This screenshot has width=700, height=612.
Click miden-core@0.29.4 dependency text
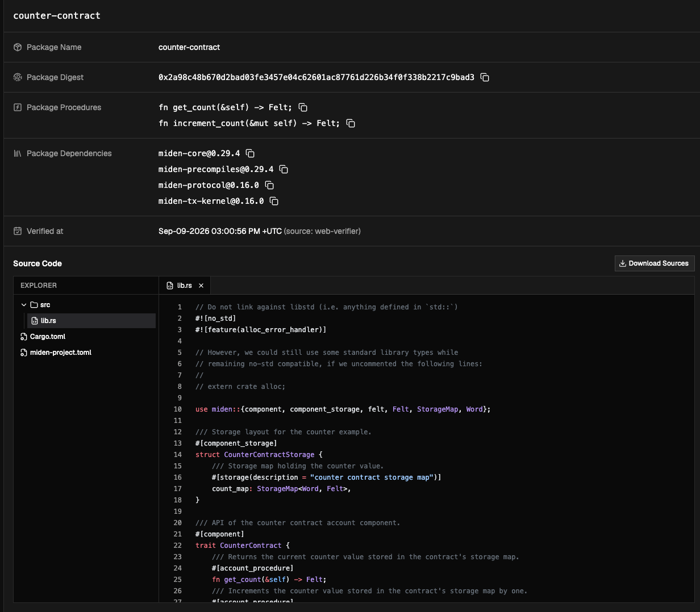(199, 153)
